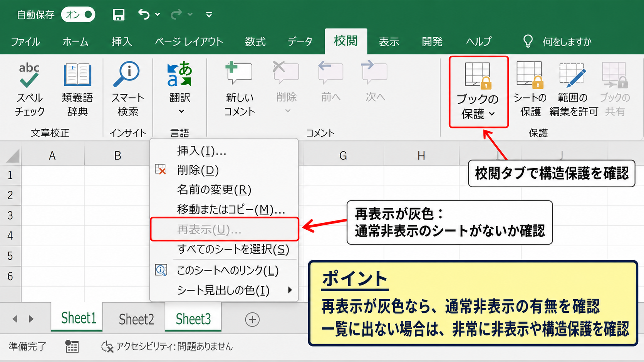The height and width of the screenshot is (362, 644).
Task: Choose このシートへのリンク(L) menu item
Action: point(224,270)
